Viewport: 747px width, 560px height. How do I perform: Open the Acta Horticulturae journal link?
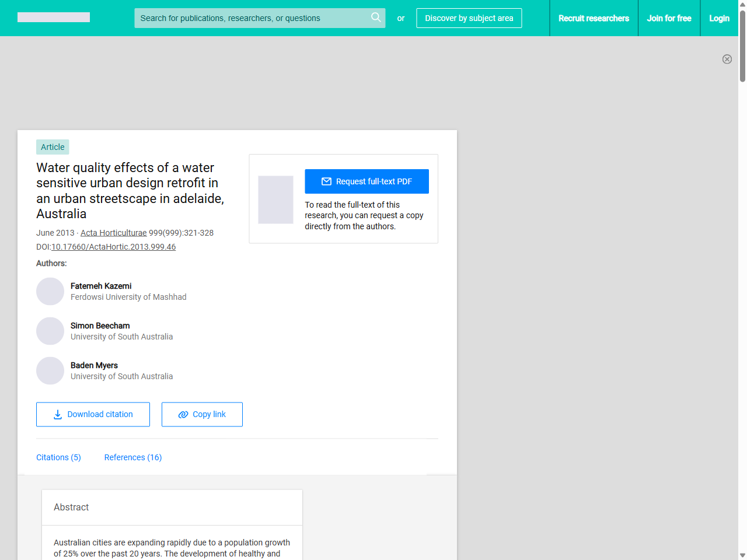coord(113,232)
